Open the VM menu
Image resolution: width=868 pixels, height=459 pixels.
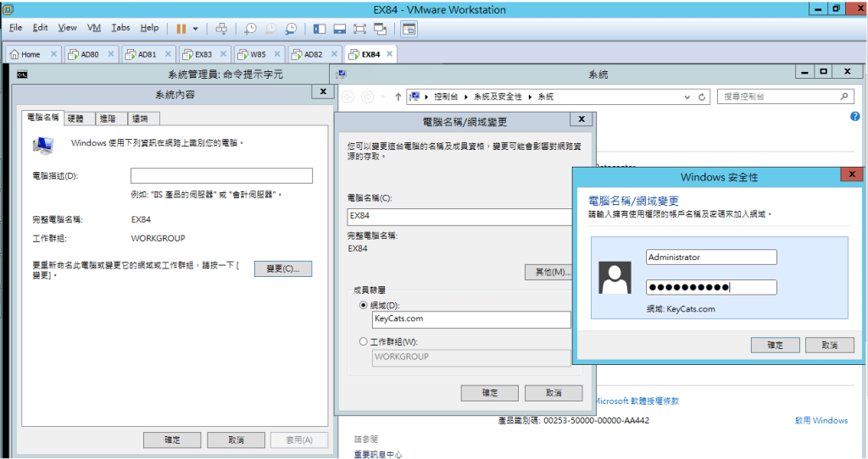pos(94,28)
